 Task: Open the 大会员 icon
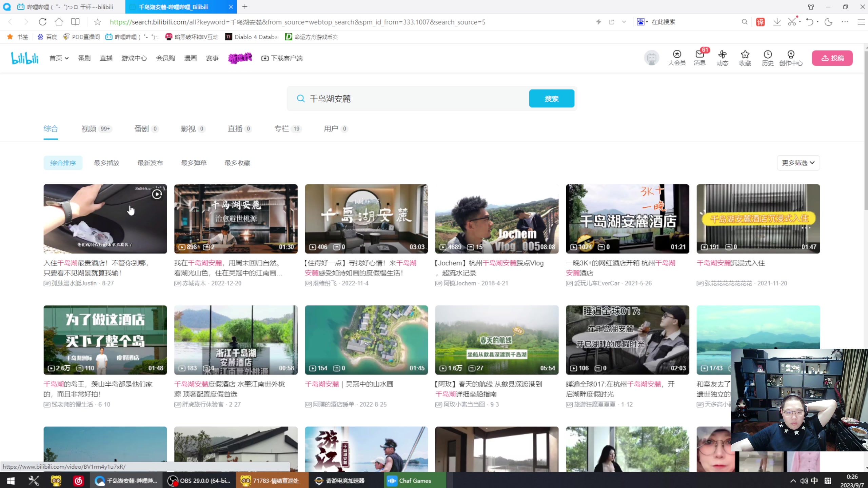[x=677, y=58]
